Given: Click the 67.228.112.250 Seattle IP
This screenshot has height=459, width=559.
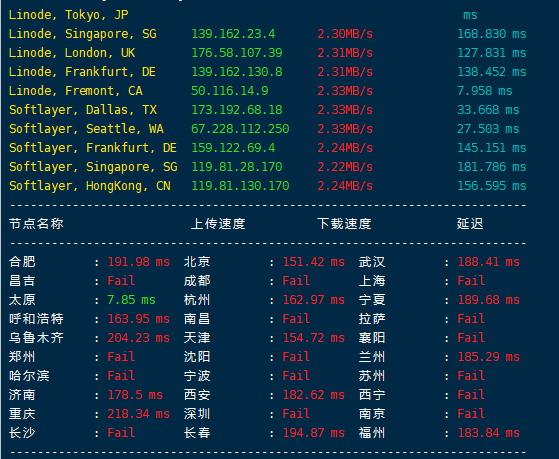Looking at the screenshot, I should [x=240, y=129].
